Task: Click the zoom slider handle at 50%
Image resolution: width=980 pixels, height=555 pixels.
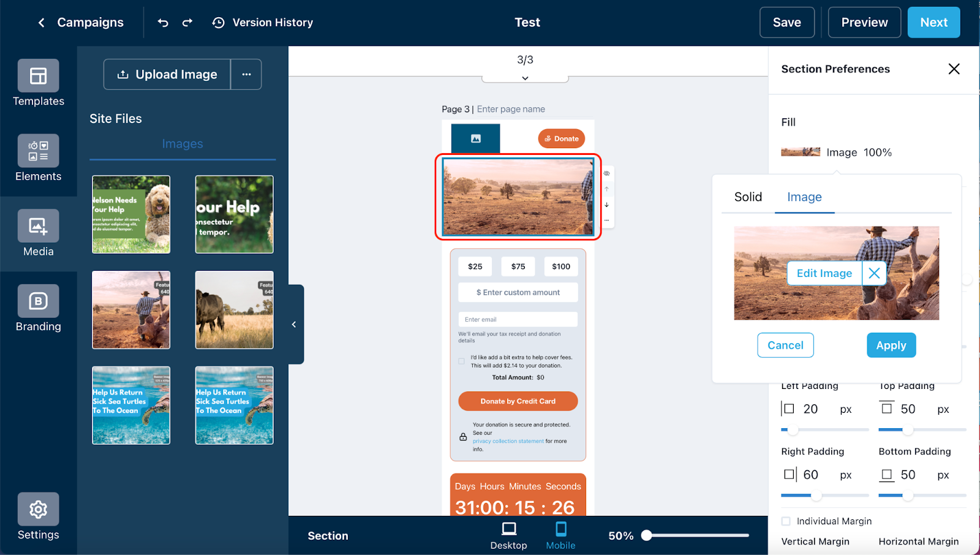Action: tap(647, 535)
